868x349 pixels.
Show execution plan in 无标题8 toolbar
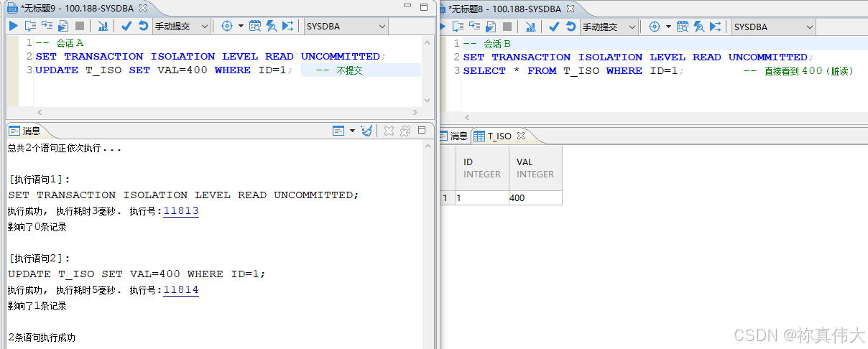click(530, 27)
